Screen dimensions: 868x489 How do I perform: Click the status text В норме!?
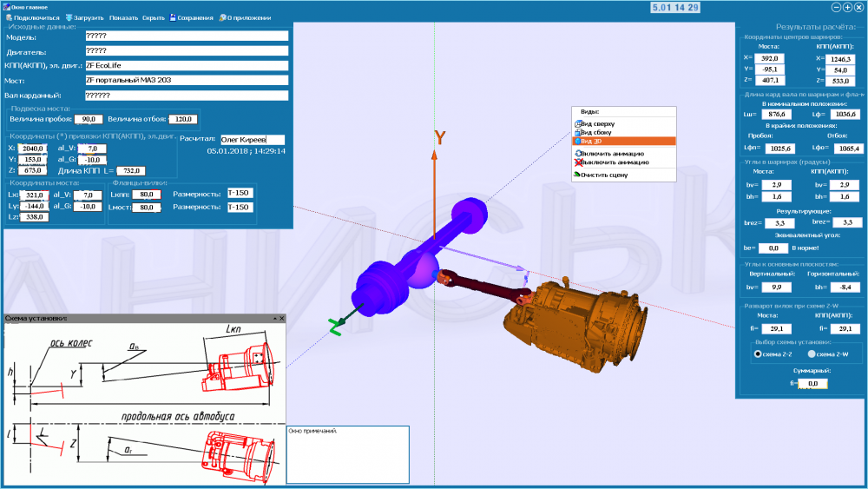point(806,248)
